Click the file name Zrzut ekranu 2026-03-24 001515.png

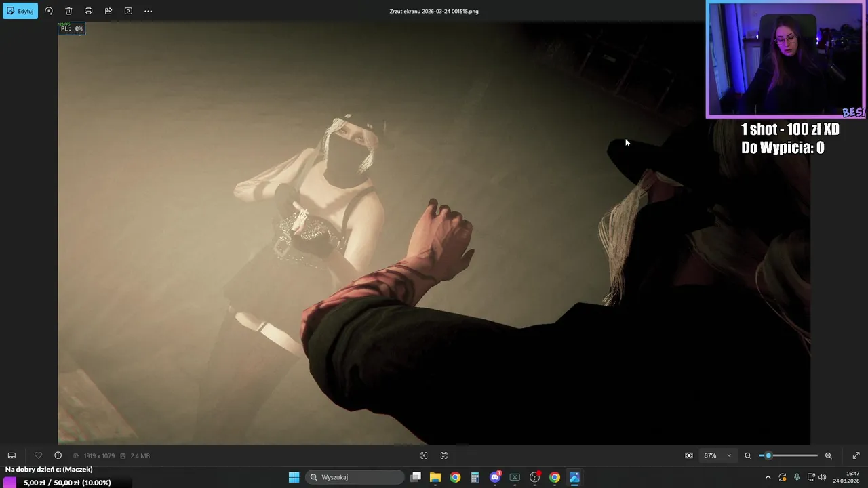click(x=434, y=11)
